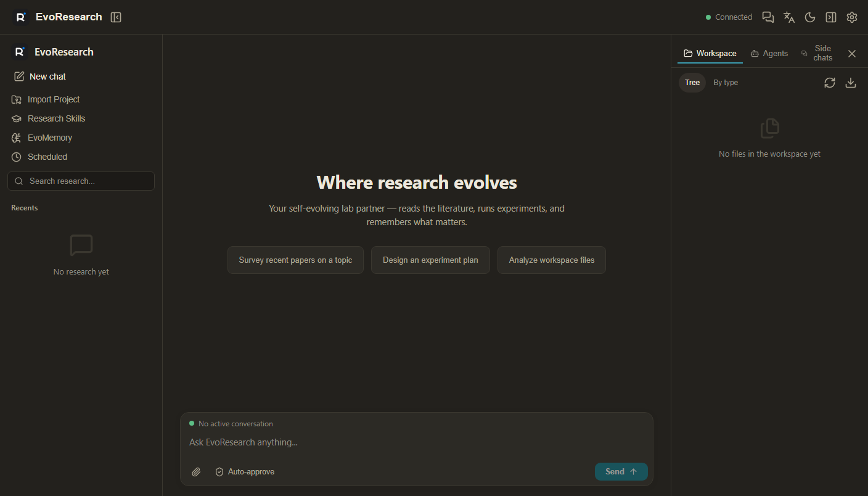Screen dimensions: 868x496
Task: Click the Connected status indicator
Action: click(x=729, y=17)
